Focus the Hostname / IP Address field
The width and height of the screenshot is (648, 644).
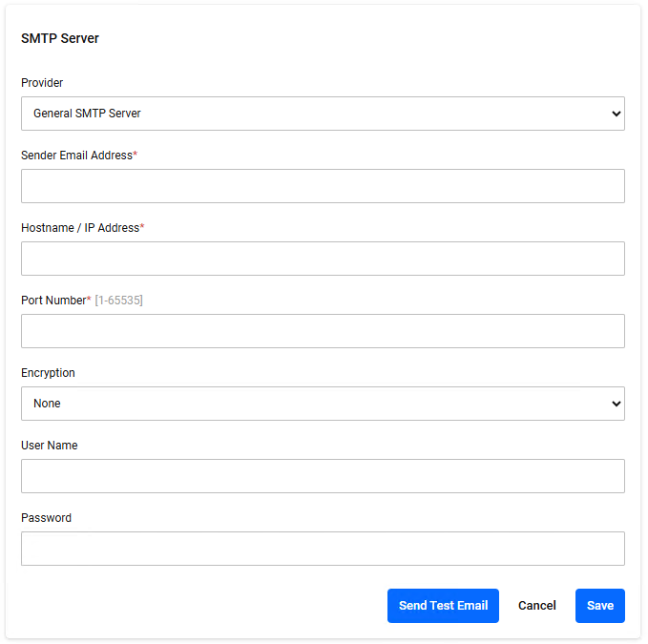323,259
